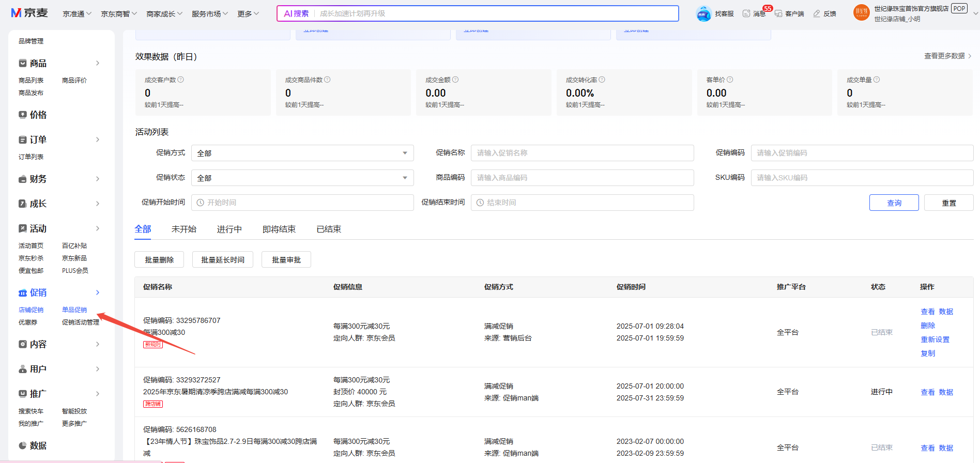Click the 找客服 robot icon

point(703,13)
